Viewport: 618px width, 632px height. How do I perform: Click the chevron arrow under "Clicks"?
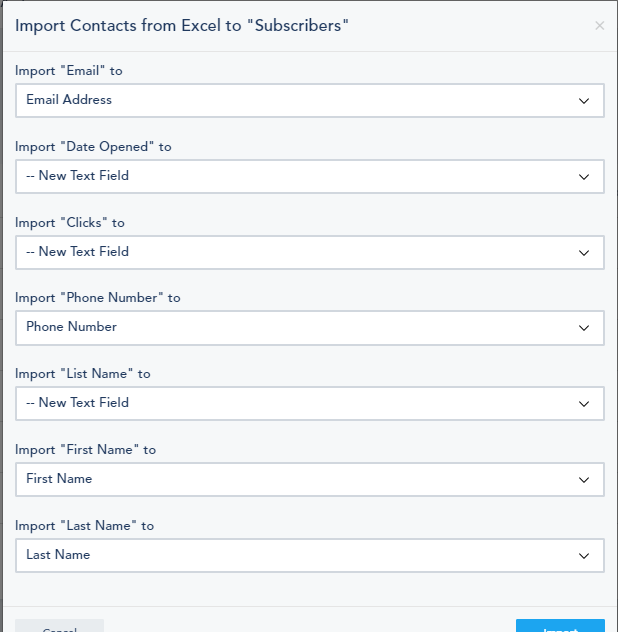pos(584,253)
